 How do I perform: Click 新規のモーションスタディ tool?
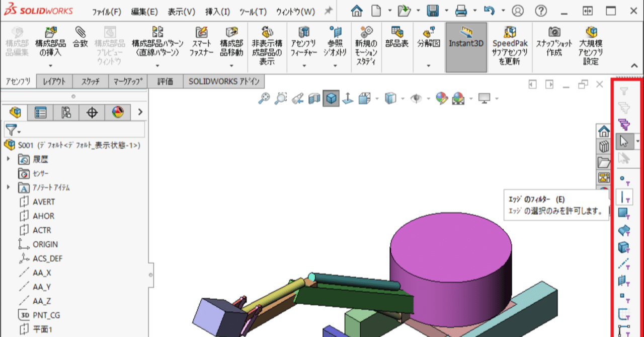[x=366, y=46]
